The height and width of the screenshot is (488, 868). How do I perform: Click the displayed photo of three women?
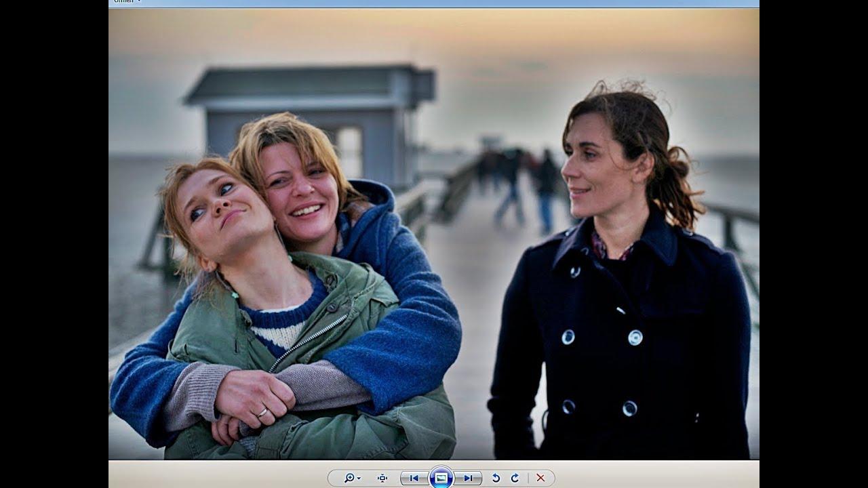tap(434, 234)
